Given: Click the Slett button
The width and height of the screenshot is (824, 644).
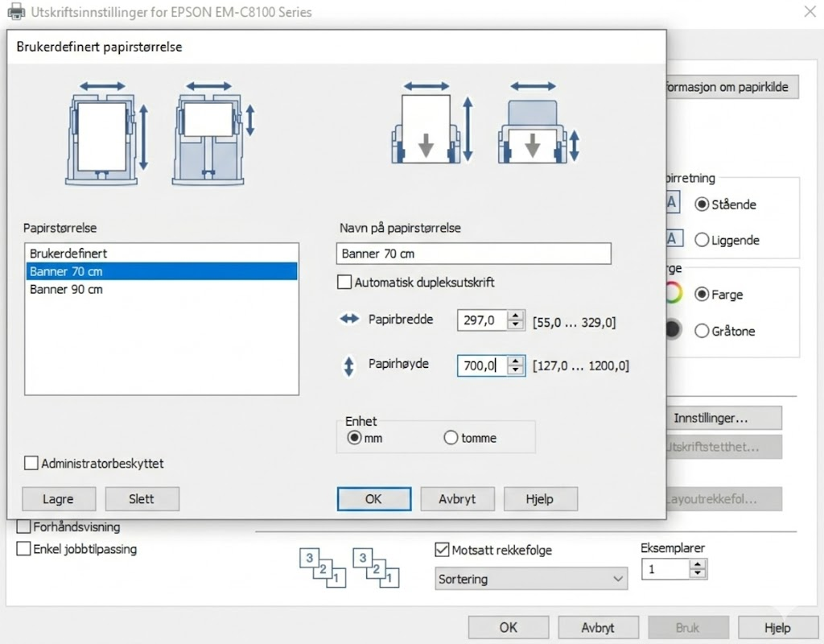Looking at the screenshot, I should click(142, 499).
